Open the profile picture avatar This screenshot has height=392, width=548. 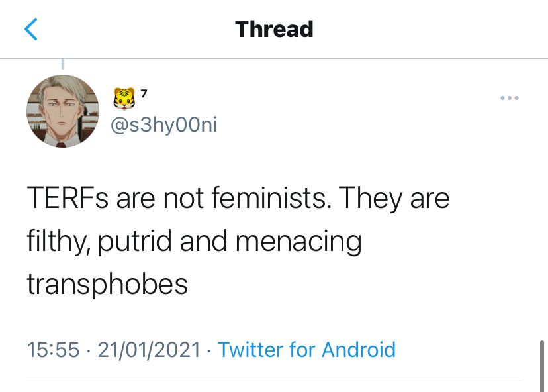coord(62,109)
